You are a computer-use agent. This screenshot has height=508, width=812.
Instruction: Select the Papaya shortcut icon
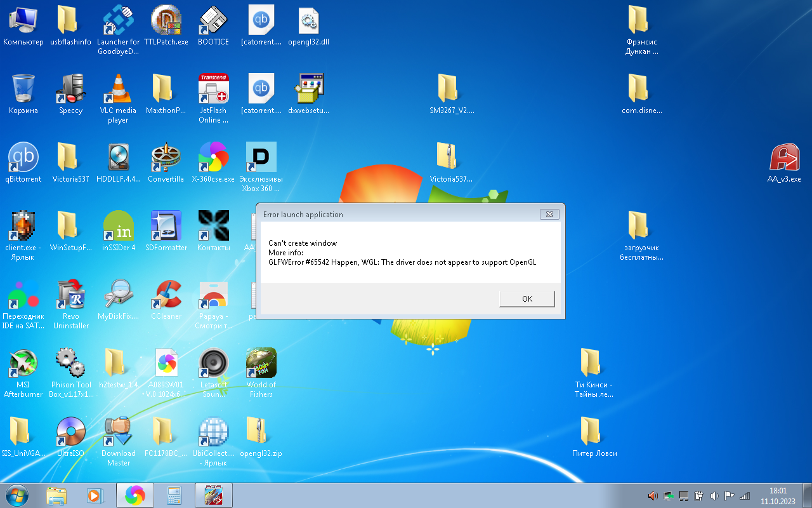(214, 305)
